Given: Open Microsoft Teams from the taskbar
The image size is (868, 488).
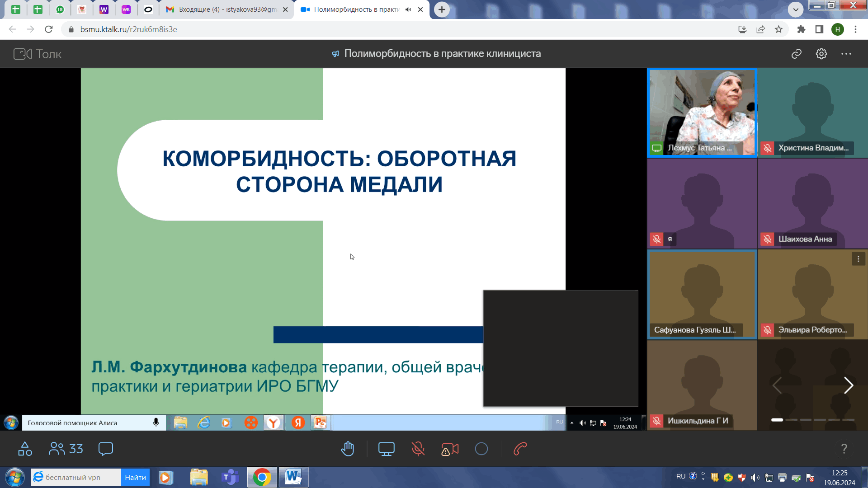Looking at the screenshot, I should click(230, 477).
